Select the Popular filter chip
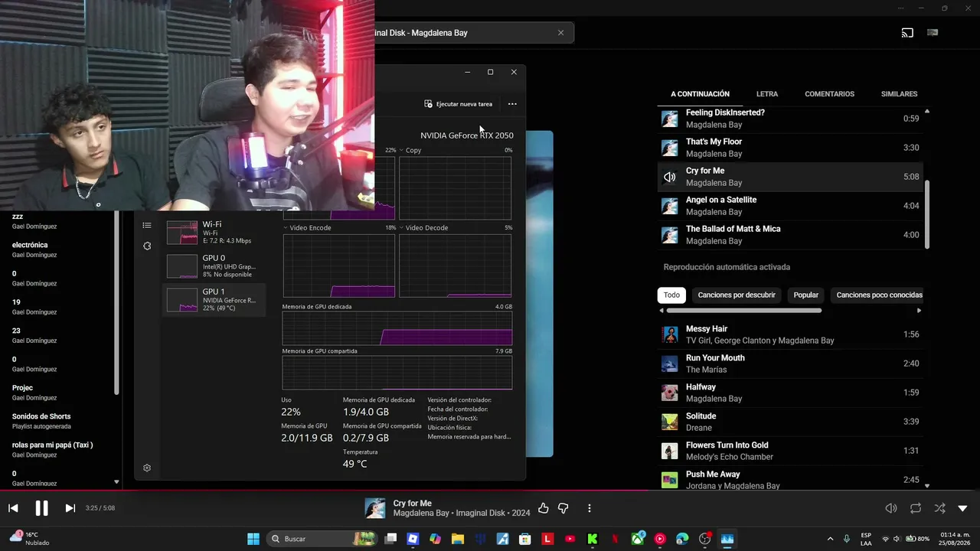Viewport: 980px width, 551px height. (x=806, y=295)
